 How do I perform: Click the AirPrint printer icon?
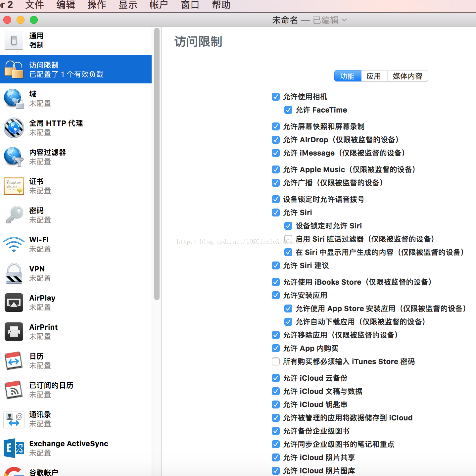point(14,332)
